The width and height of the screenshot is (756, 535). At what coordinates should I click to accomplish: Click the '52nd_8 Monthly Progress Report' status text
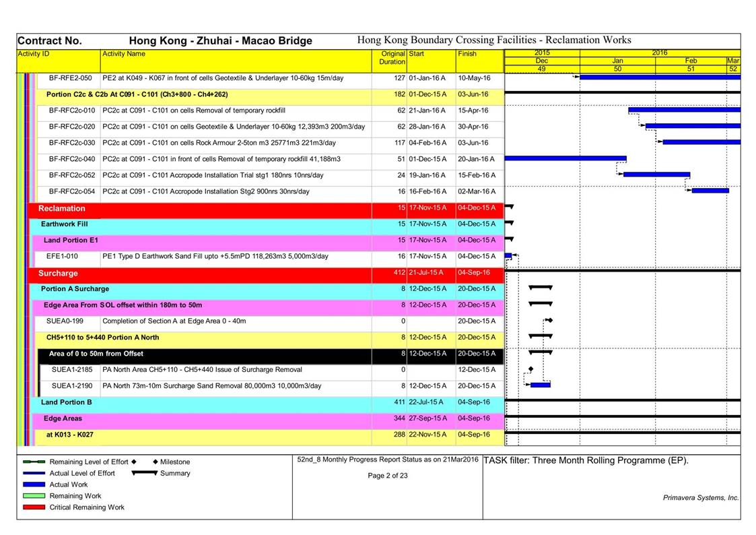pyautogui.click(x=388, y=460)
